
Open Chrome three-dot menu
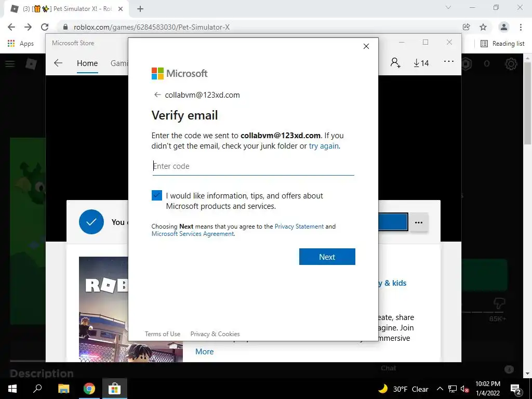(521, 27)
